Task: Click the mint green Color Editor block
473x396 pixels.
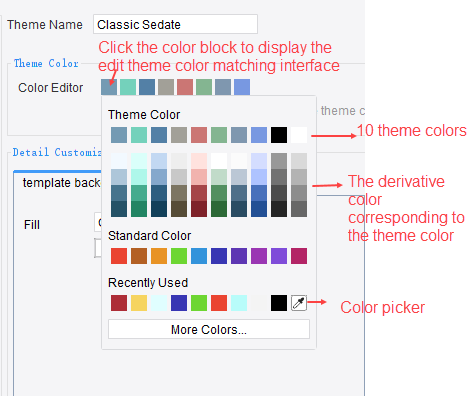Action: 128,87
